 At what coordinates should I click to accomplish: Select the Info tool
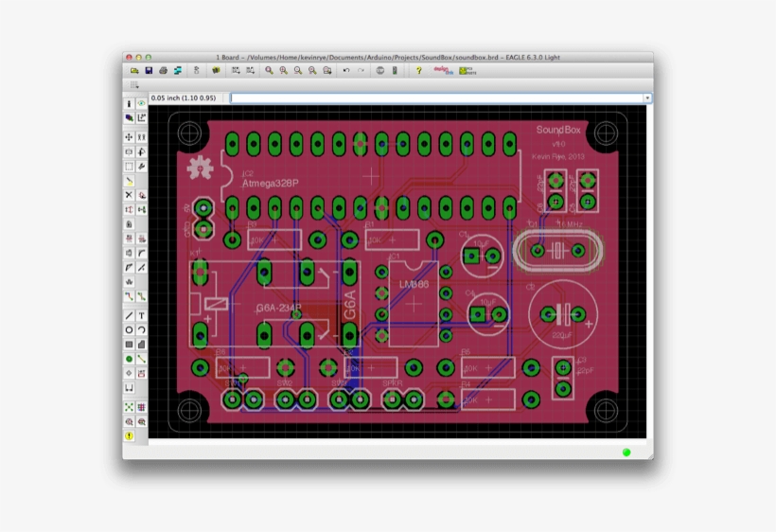(x=129, y=104)
